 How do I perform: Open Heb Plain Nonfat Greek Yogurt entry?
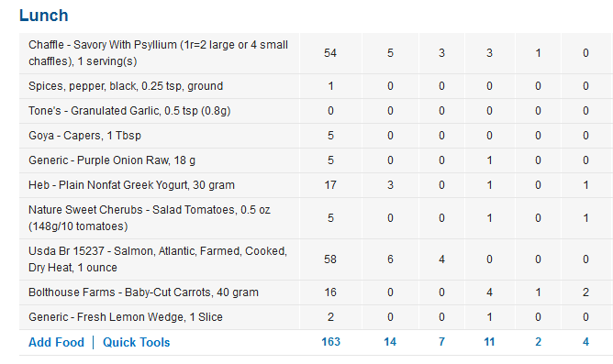[x=131, y=184]
